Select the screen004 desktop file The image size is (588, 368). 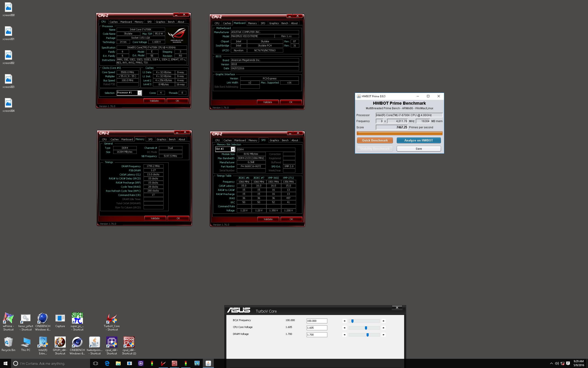(x=8, y=105)
